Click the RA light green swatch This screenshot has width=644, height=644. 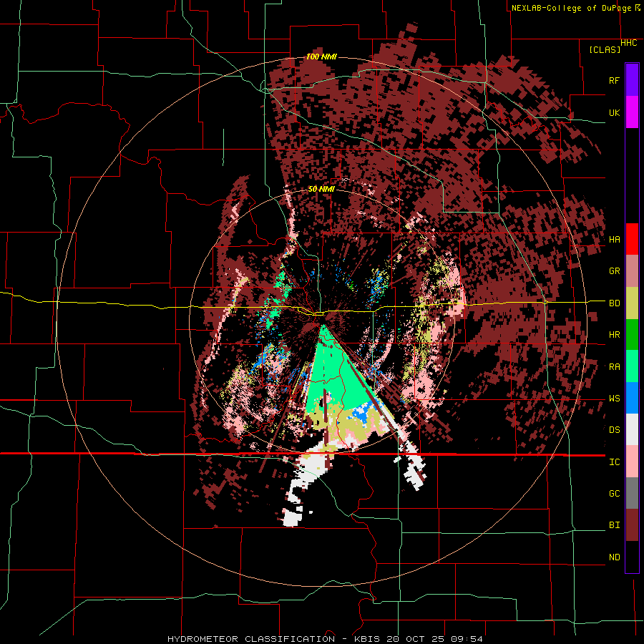pos(632,366)
